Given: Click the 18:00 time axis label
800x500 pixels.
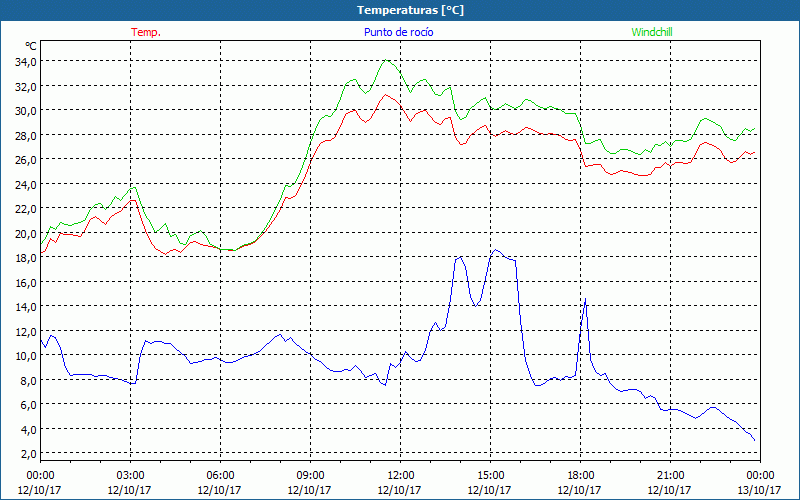Looking at the screenshot, I should click(581, 476).
